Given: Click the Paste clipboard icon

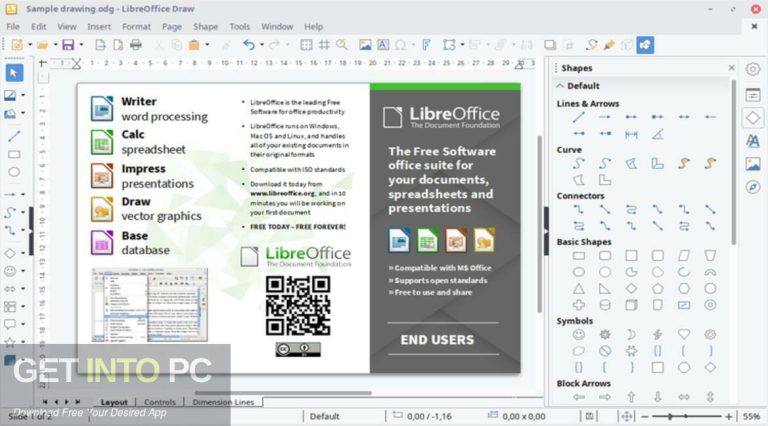Looking at the screenshot, I should (194, 45).
